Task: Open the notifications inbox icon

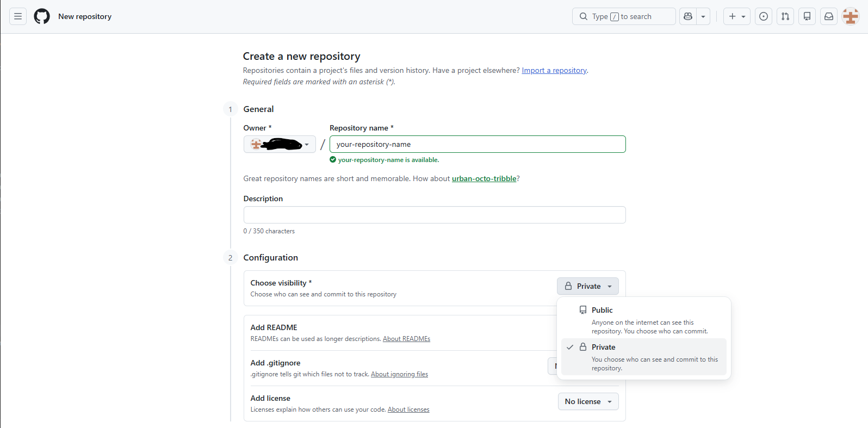Action: pyautogui.click(x=829, y=16)
